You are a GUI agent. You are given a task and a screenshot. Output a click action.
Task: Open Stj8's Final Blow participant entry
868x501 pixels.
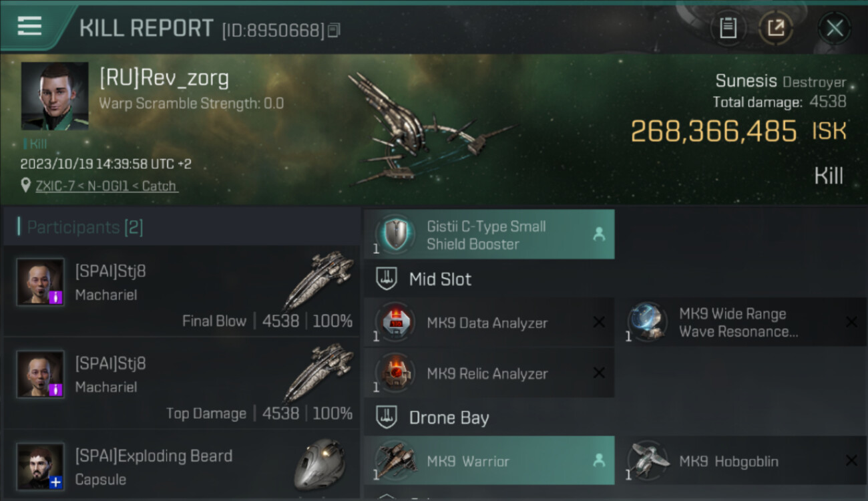point(181,291)
